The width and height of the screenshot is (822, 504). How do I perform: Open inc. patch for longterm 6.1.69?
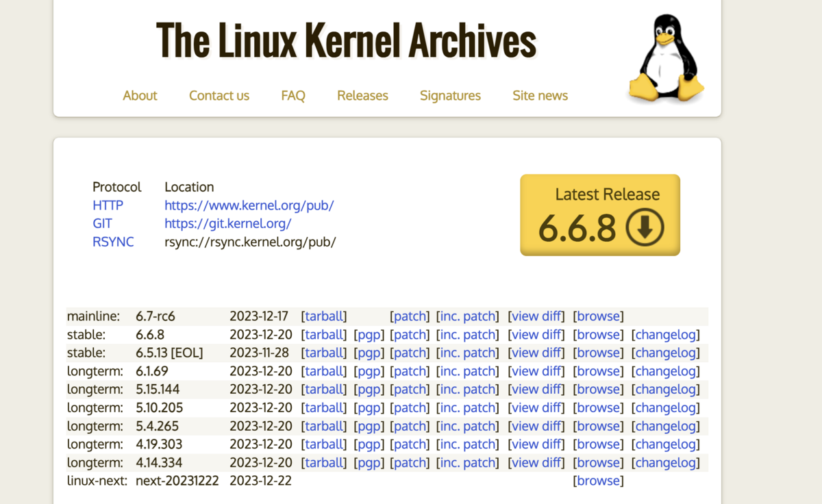(x=468, y=371)
